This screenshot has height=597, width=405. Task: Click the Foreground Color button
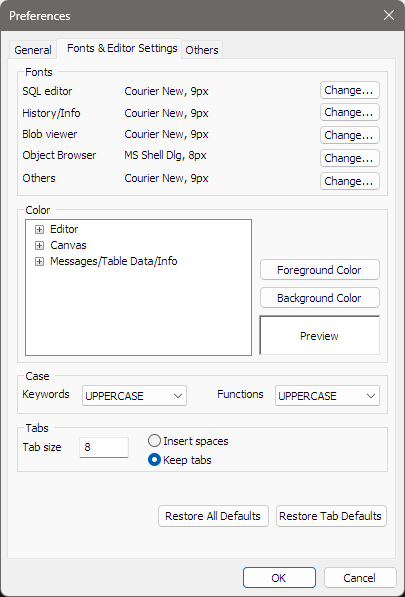[x=319, y=270]
